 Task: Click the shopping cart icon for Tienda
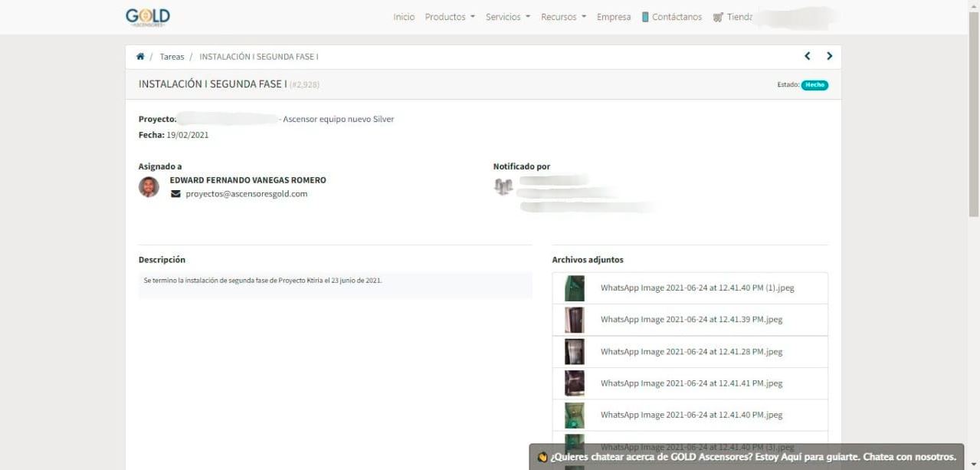tap(718, 17)
